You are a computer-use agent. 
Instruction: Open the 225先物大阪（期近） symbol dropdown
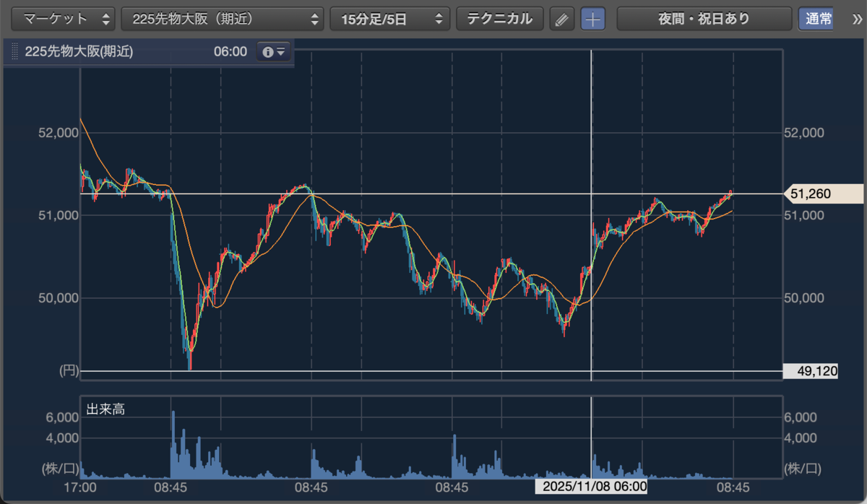pos(223,19)
